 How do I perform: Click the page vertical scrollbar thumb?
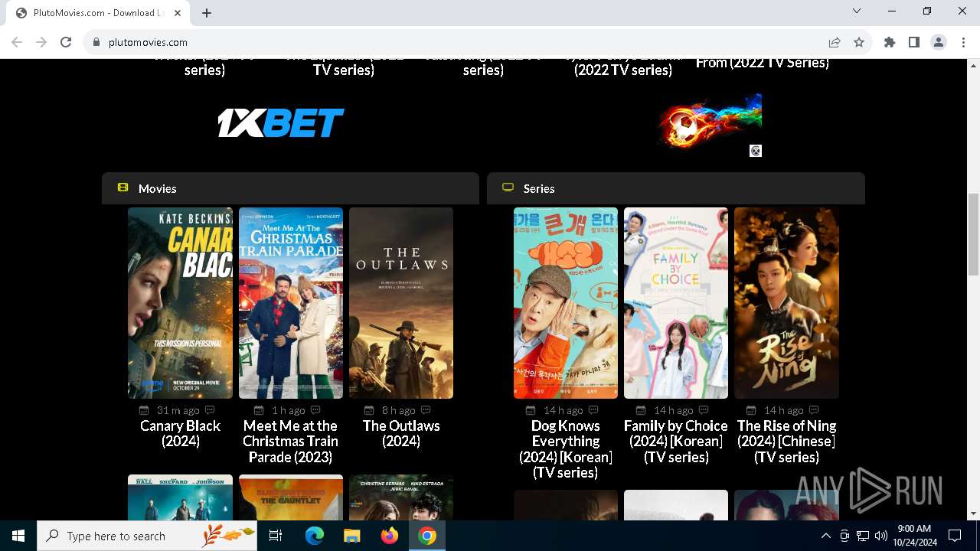point(973,233)
